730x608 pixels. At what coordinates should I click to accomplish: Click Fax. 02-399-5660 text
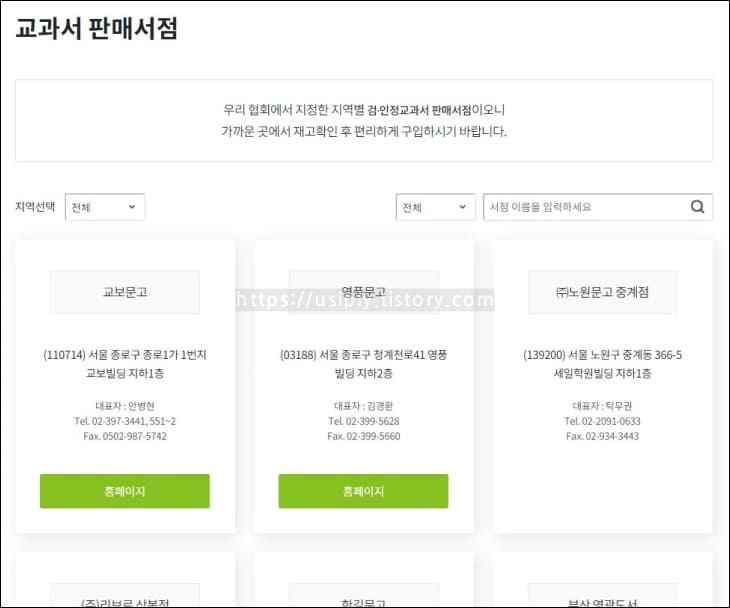click(364, 436)
